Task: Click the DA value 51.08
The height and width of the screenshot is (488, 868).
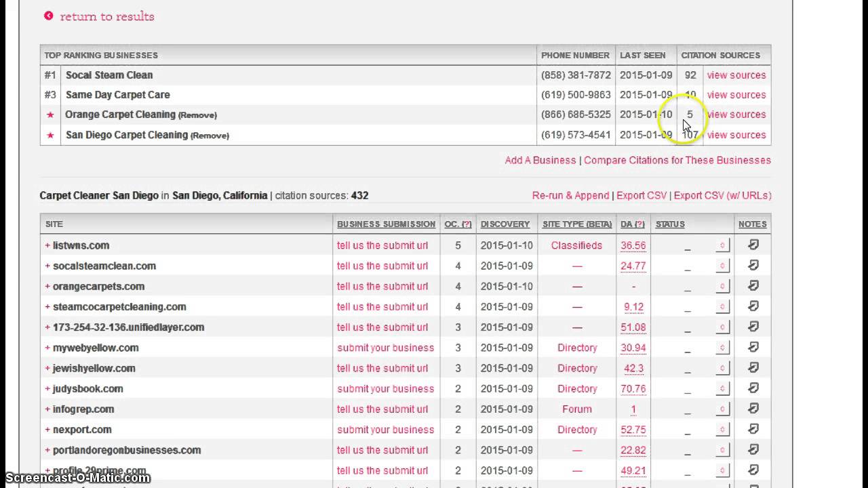Action: point(633,327)
